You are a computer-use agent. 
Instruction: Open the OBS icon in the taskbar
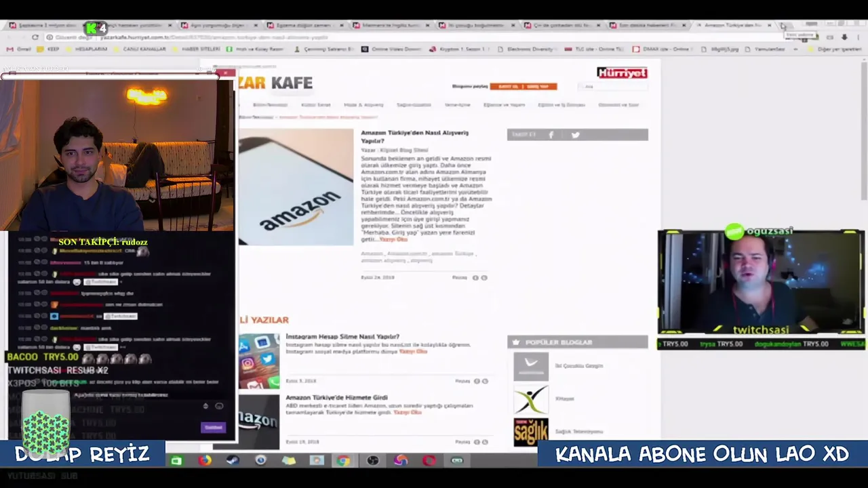372,461
